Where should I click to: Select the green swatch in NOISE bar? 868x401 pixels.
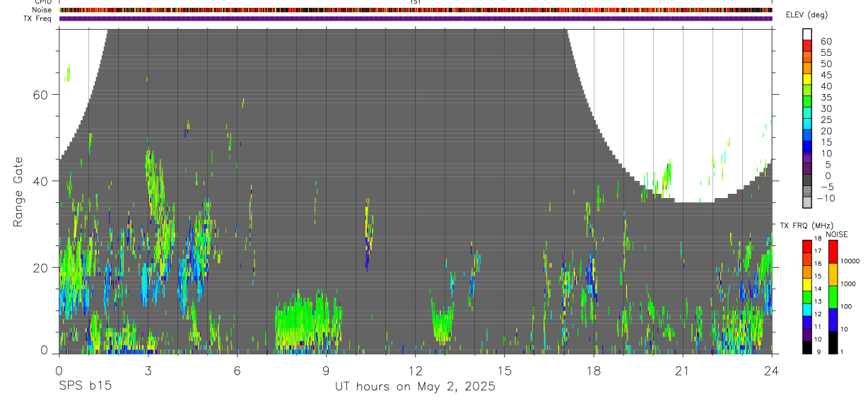(833, 296)
